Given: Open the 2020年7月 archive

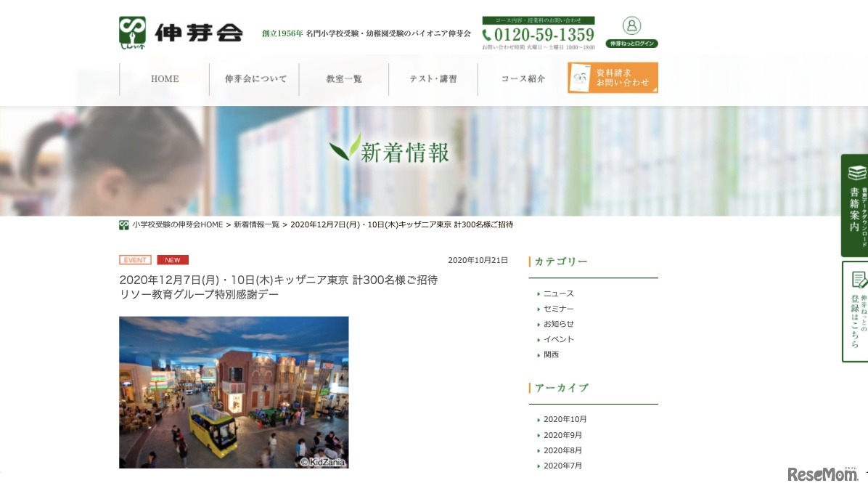Looking at the screenshot, I should click(562, 466).
